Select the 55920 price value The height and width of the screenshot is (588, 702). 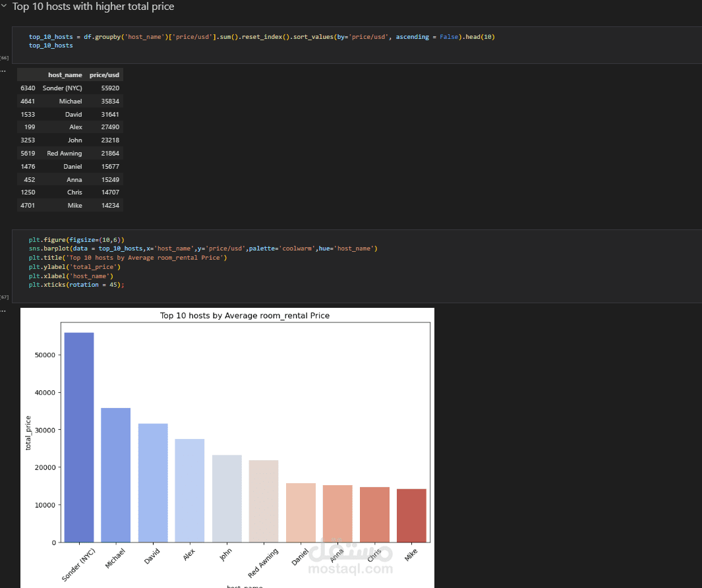(x=110, y=88)
